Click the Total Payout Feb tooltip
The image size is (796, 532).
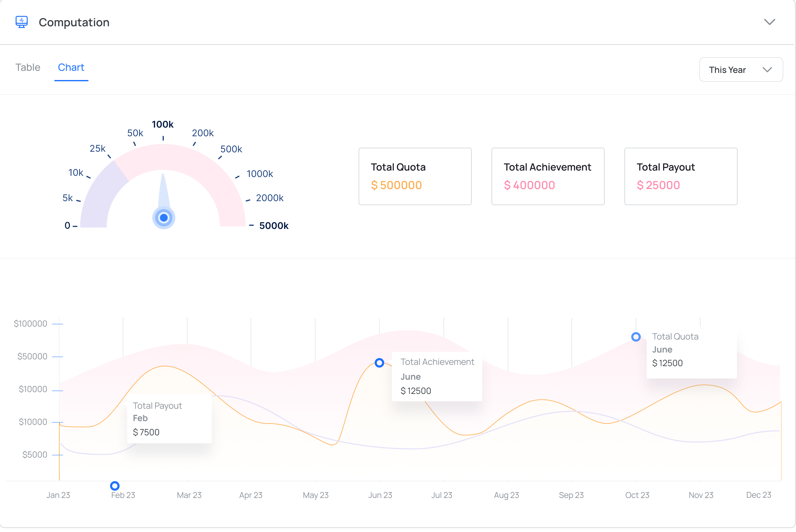tap(169, 419)
